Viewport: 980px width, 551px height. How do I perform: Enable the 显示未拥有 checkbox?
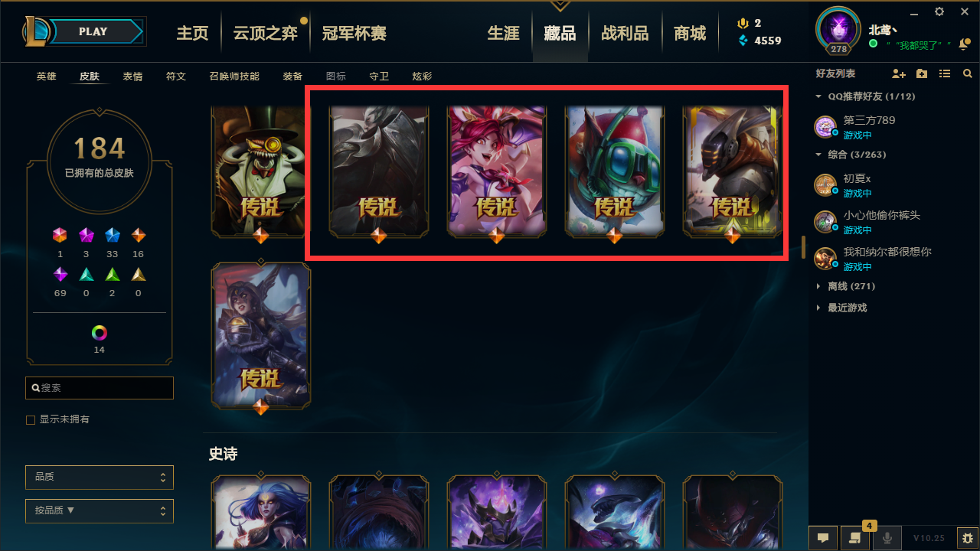point(31,420)
